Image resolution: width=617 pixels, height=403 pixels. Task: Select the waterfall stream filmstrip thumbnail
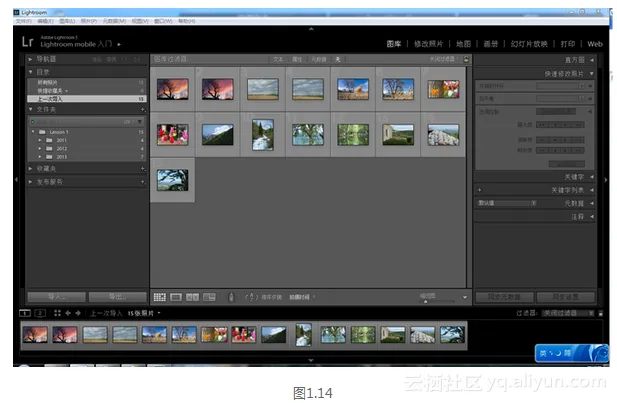(x=303, y=335)
